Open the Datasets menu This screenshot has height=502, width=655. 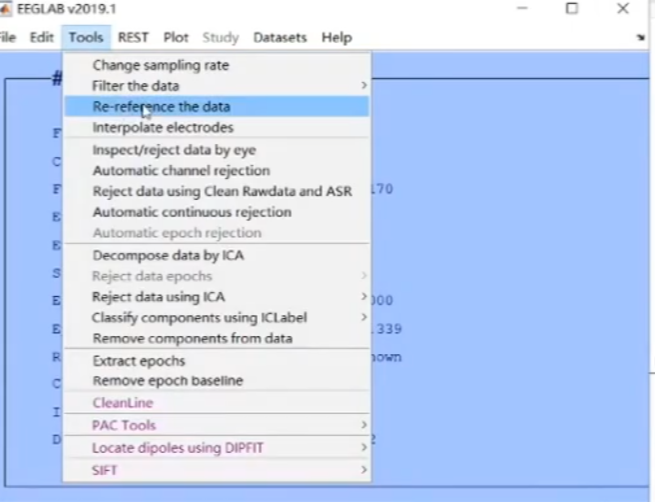click(280, 38)
